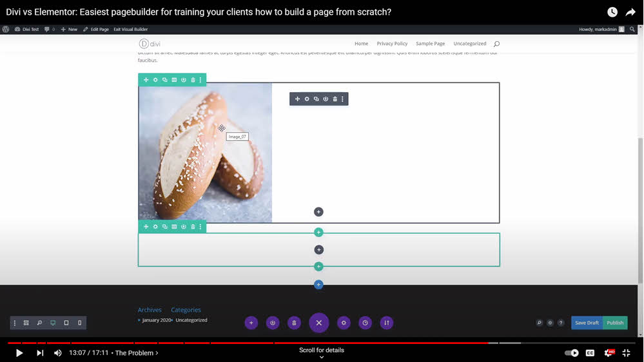
Task: Delete the image module with trash icon
Action: [x=335, y=99]
